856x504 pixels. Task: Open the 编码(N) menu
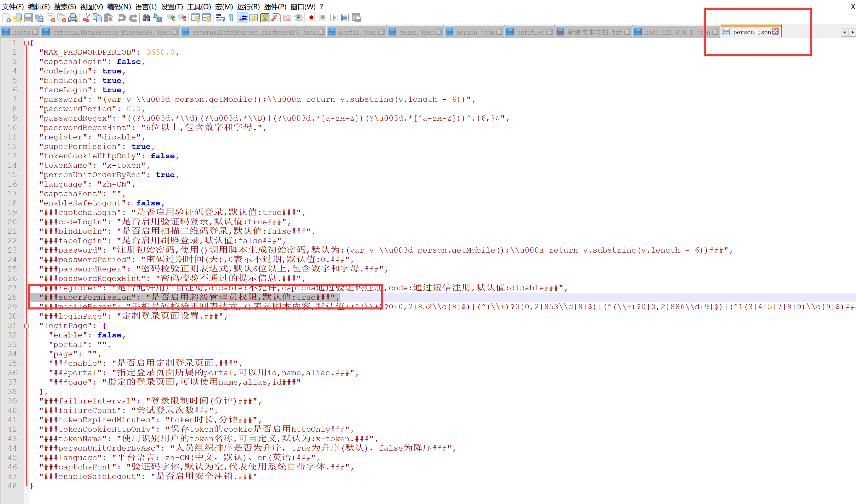click(x=119, y=7)
